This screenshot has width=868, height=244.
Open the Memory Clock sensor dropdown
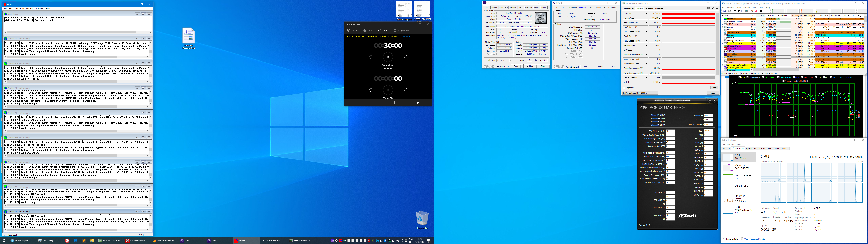pyautogui.click(x=646, y=18)
